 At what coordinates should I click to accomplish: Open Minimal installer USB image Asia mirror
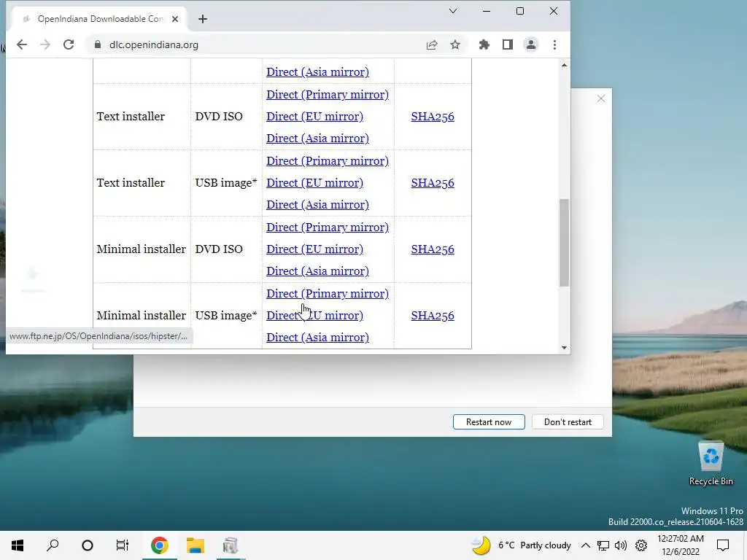click(x=317, y=337)
